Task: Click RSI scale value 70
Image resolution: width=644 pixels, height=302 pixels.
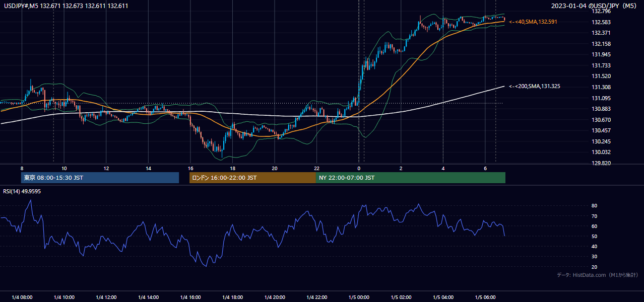Action: click(594, 216)
